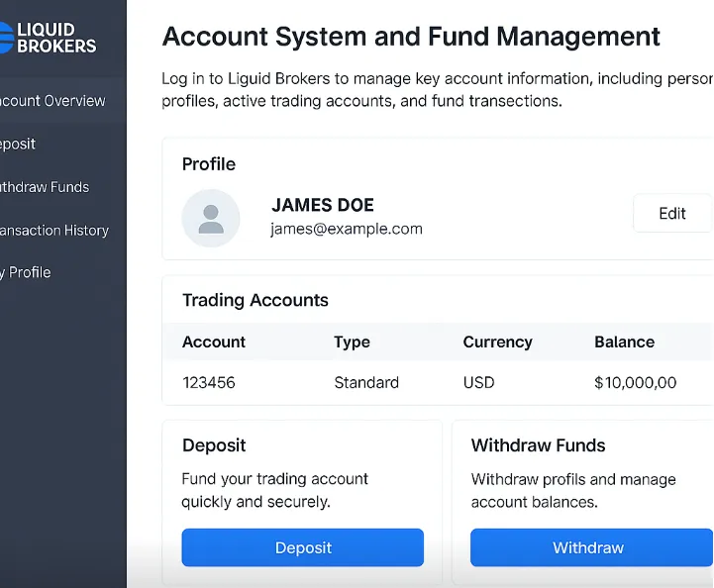
Task: Select Deposit in the sidebar menu
Action: [x=18, y=144]
